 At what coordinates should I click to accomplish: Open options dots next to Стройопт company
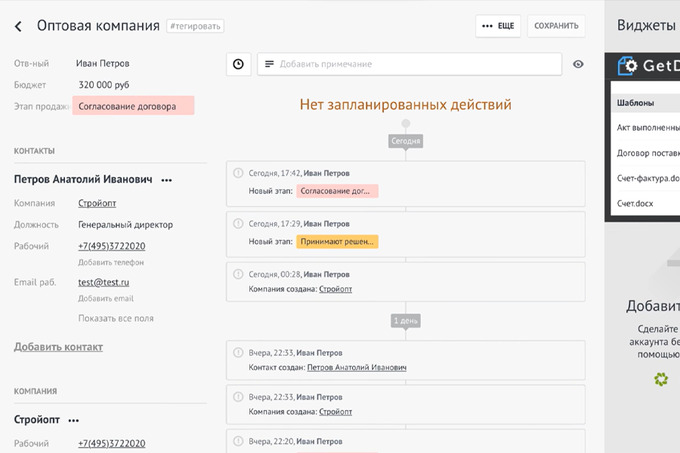73,421
